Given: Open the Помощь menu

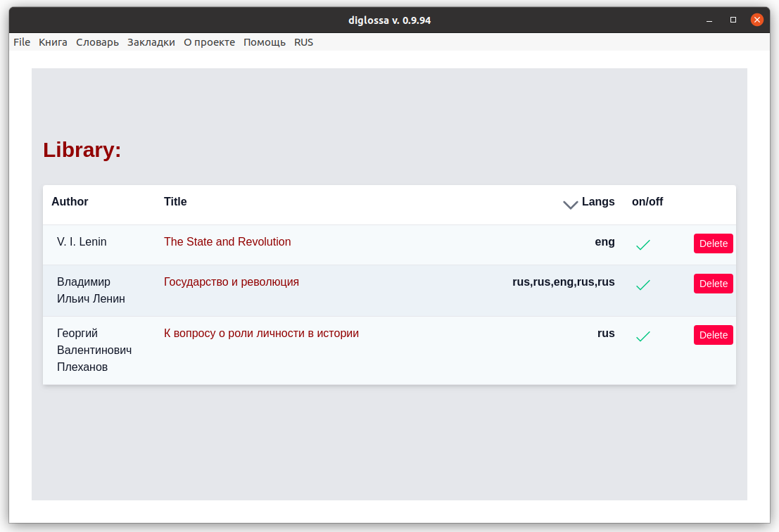Looking at the screenshot, I should [x=265, y=42].
